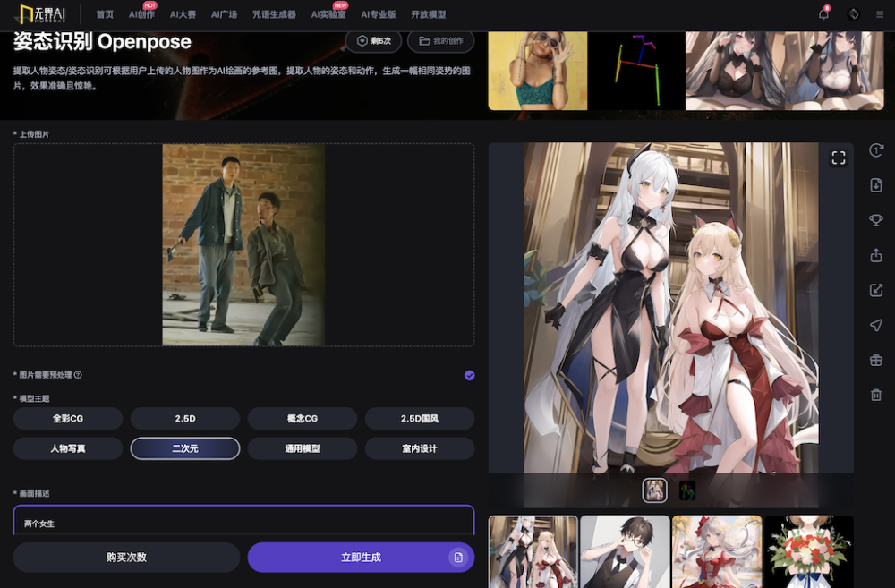The height and width of the screenshot is (588, 895).
Task: Open the hamburger menu at top right
Action: pos(880,13)
